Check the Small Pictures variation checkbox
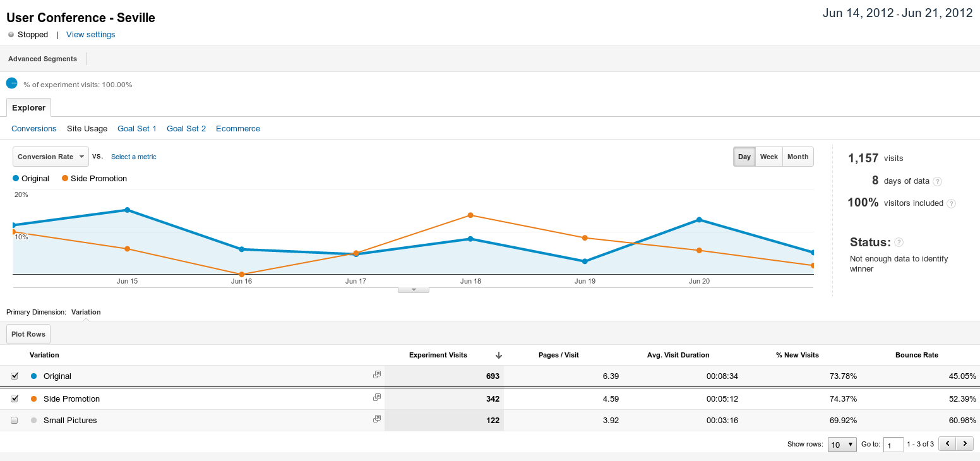Image resolution: width=980 pixels, height=461 pixels. coord(15,421)
